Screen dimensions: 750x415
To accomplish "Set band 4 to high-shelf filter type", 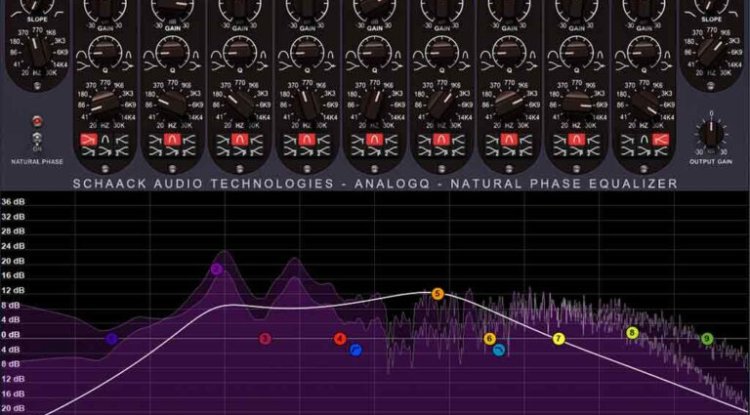I will click(322, 140).
